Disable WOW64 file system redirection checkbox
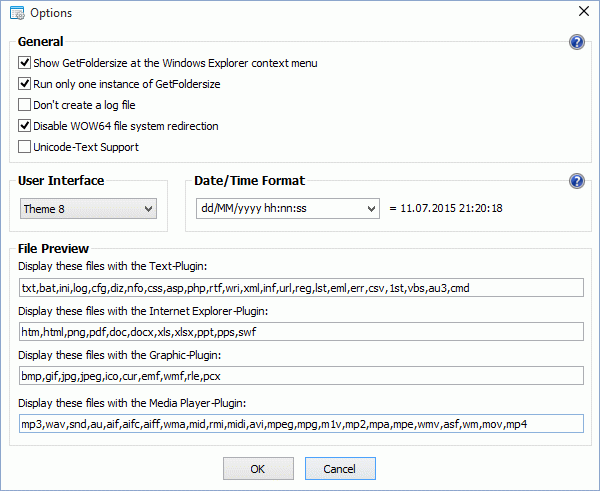The image size is (600, 491). pos(24,126)
